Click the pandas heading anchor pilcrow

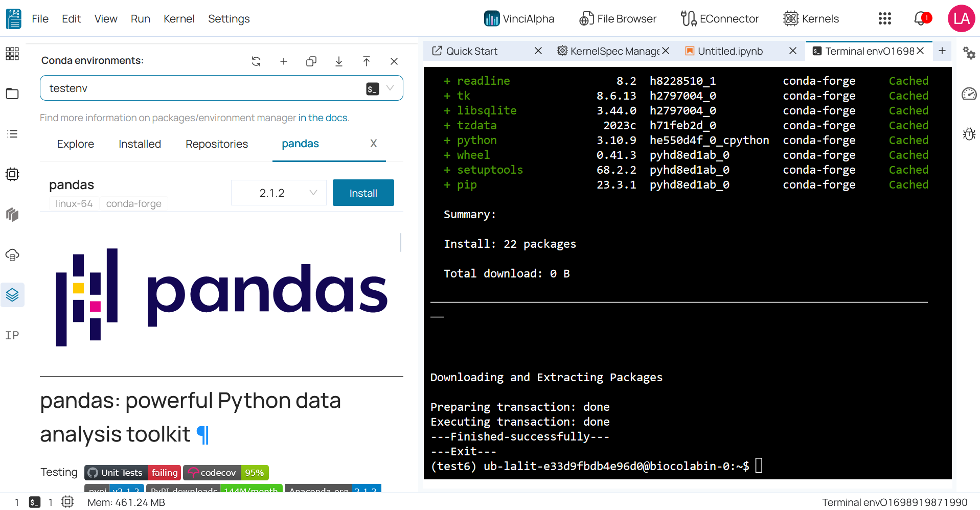tap(202, 435)
